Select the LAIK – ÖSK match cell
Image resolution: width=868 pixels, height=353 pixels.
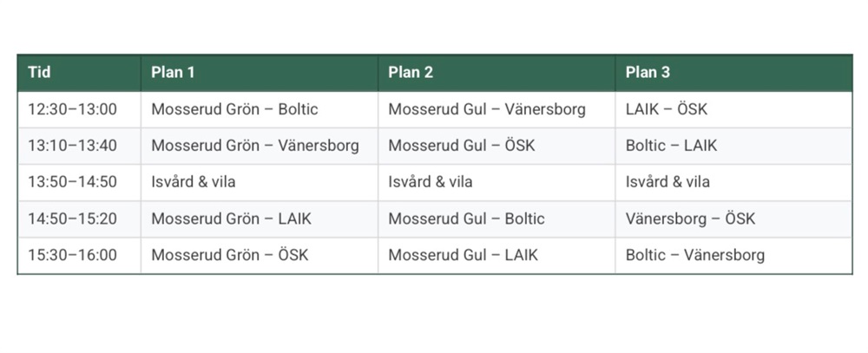click(667, 110)
